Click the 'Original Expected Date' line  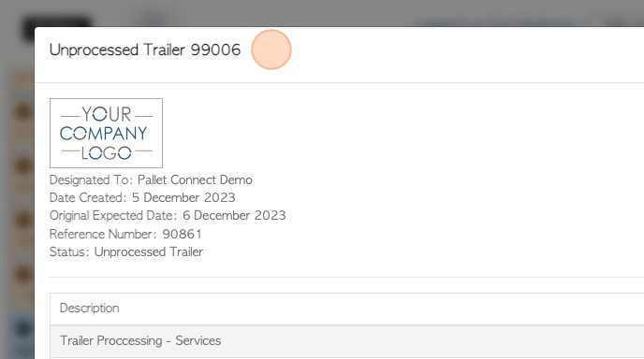[x=168, y=215]
